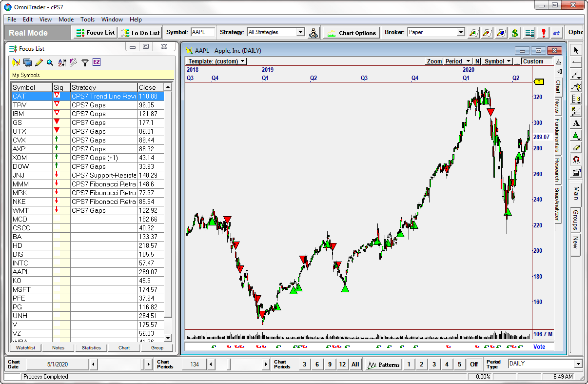Select the green up-arrow signal tool

pyautogui.click(x=576, y=136)
